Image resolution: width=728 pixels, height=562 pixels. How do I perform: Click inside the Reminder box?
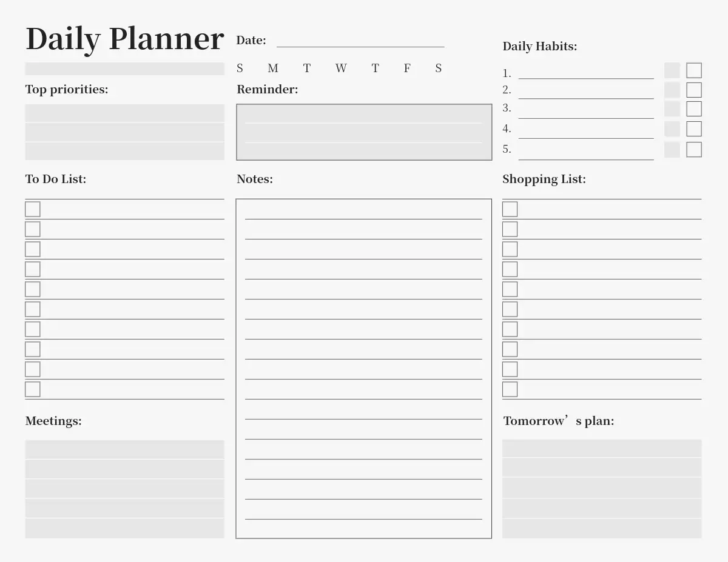tap(364, 132)
